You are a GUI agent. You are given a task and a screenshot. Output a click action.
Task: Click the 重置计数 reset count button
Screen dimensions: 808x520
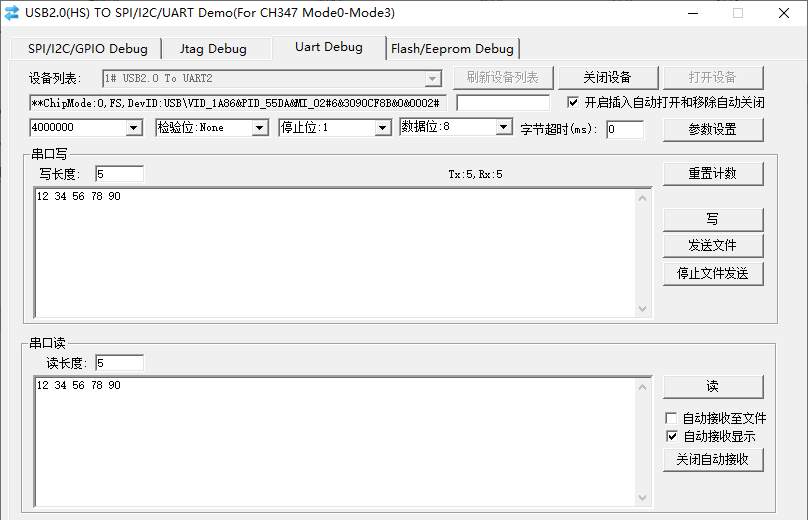pos(712,173)
